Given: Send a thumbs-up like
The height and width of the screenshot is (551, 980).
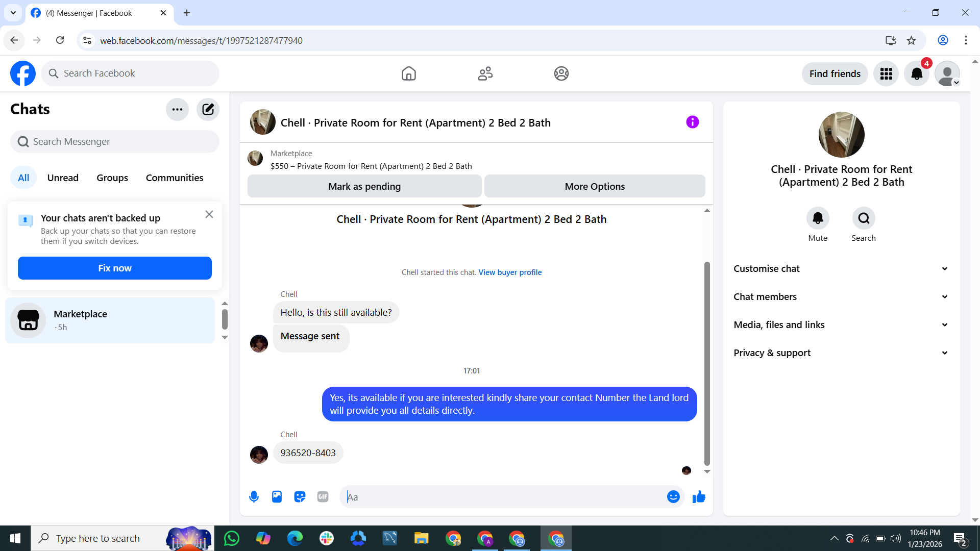Looking at the screenshot, I should [699, 496].
